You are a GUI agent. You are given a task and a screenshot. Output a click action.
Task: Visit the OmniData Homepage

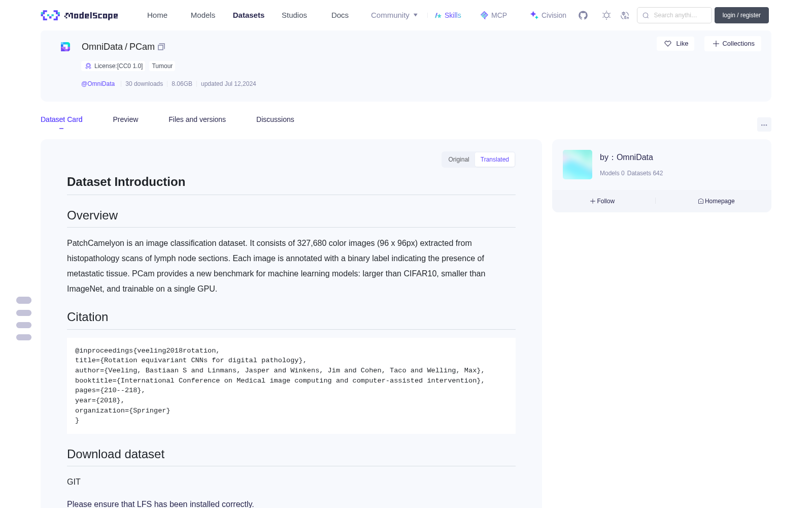click(x=716, y=201)
